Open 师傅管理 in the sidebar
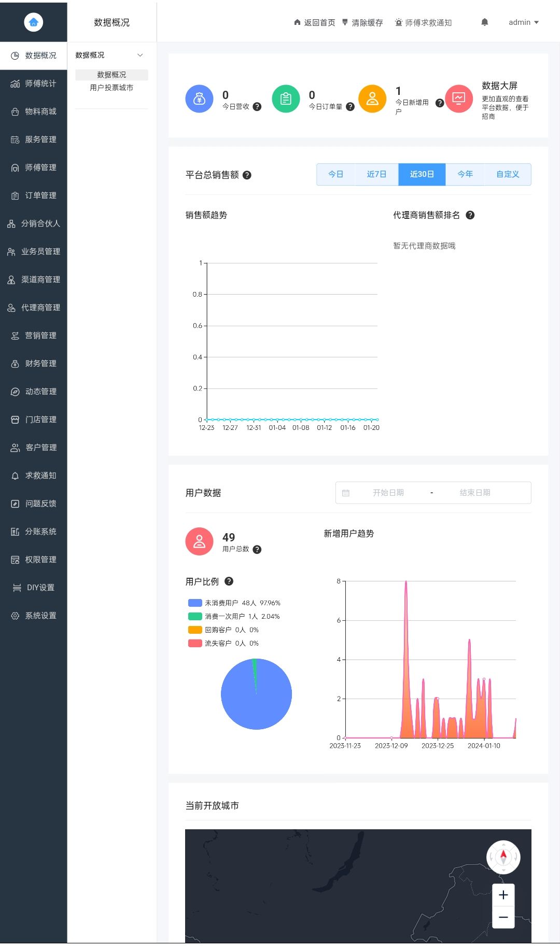This screenshot has width=560, height=947. coord(34,168)
